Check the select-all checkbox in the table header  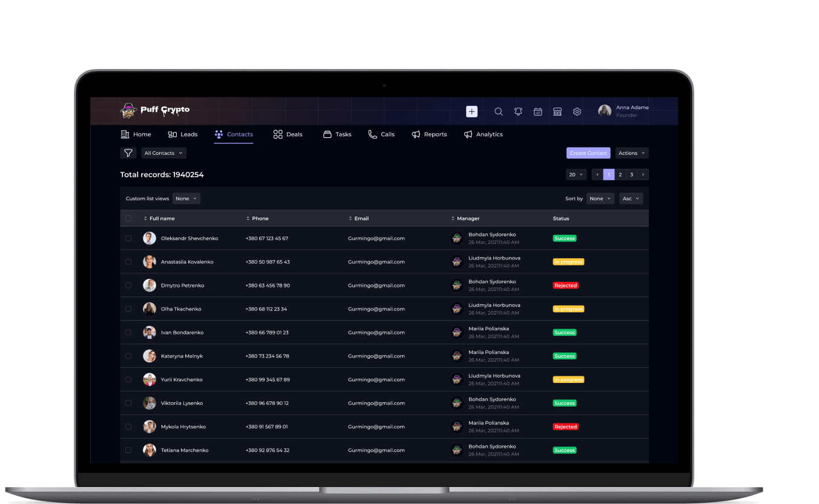coord(128,218)
